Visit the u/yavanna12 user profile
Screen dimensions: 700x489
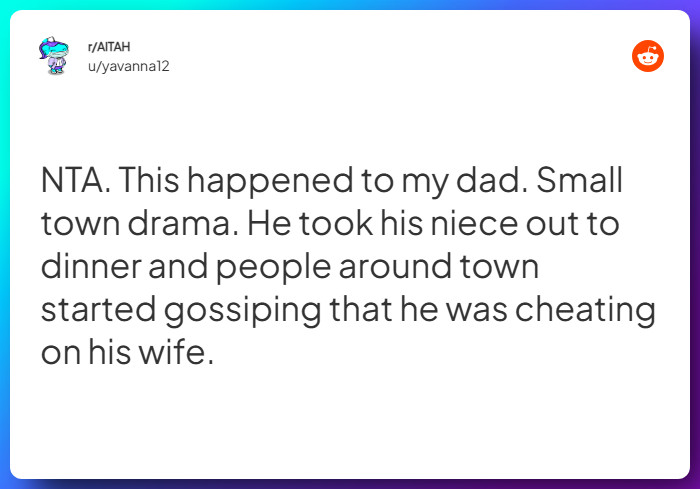coord(129,67)
